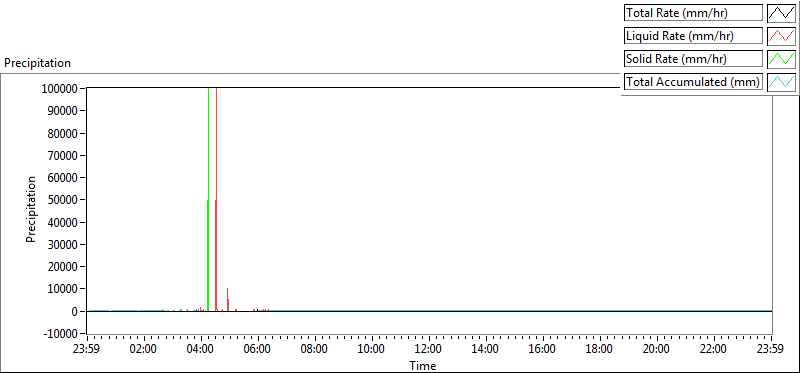
Task: Click the 18:00 time tick label
Action: (x=600, y=350)
